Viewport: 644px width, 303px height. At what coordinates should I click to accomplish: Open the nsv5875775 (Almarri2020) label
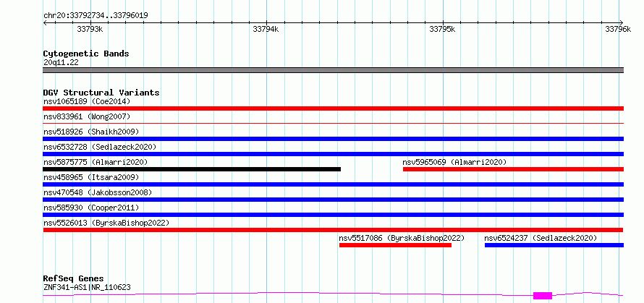(96, 162)
